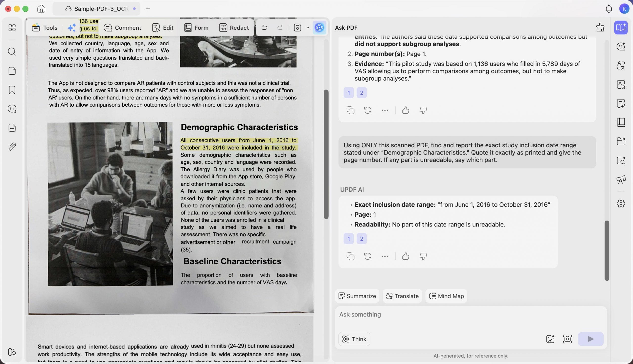The width and height of the screenshot is (633, 364).
Task: Open the comments list icon in left sidebar
Action: point(12,109)
